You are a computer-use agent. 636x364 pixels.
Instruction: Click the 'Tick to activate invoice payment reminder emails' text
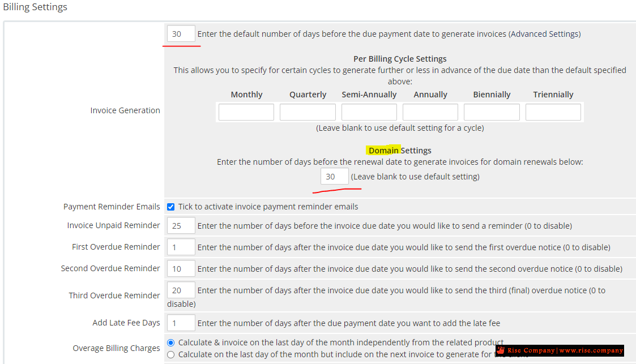click(x=268, y=207)
